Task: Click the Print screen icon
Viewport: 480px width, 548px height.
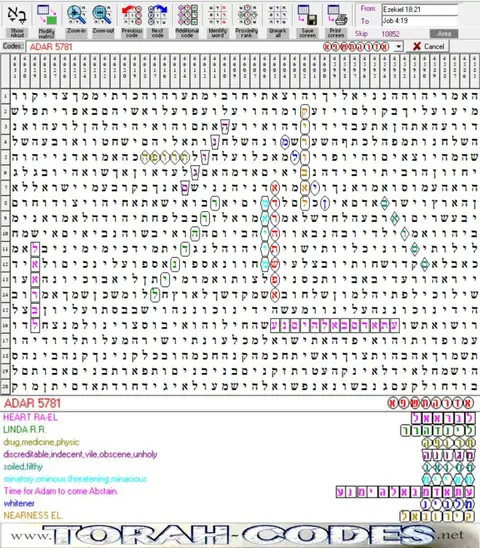Action: 336,15
